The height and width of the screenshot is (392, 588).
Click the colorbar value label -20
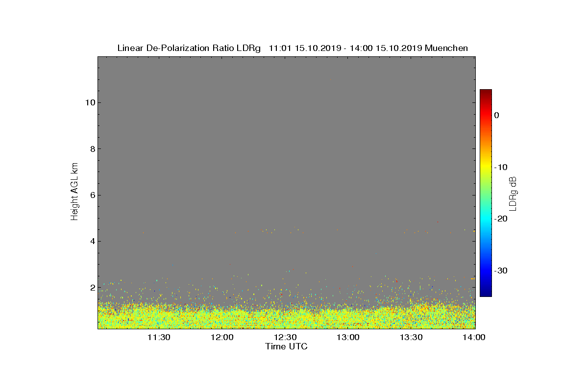tap(501, 219)
